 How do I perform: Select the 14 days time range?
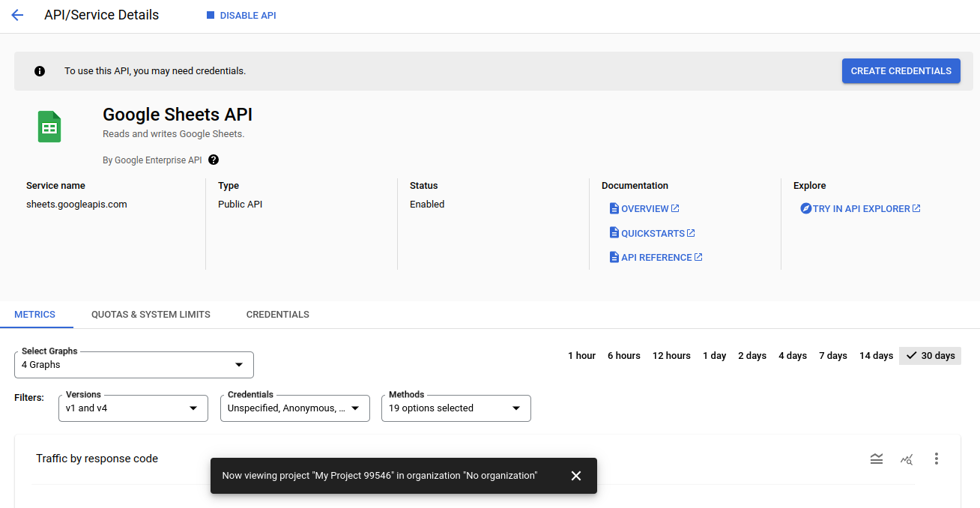(x=876, y=356)
